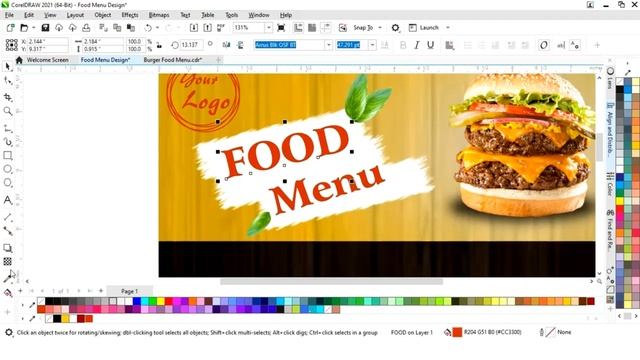Click the fill color indicator in status bar

pos(457,332)
